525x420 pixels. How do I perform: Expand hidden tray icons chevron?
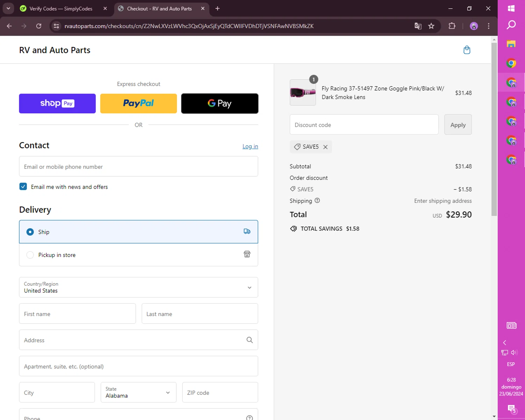click(505, 343)
